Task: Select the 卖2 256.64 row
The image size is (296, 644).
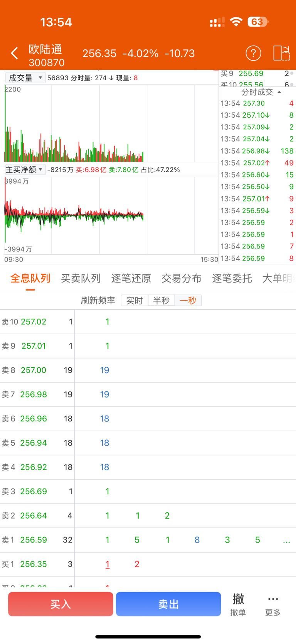Action: (x=148, y=516)
